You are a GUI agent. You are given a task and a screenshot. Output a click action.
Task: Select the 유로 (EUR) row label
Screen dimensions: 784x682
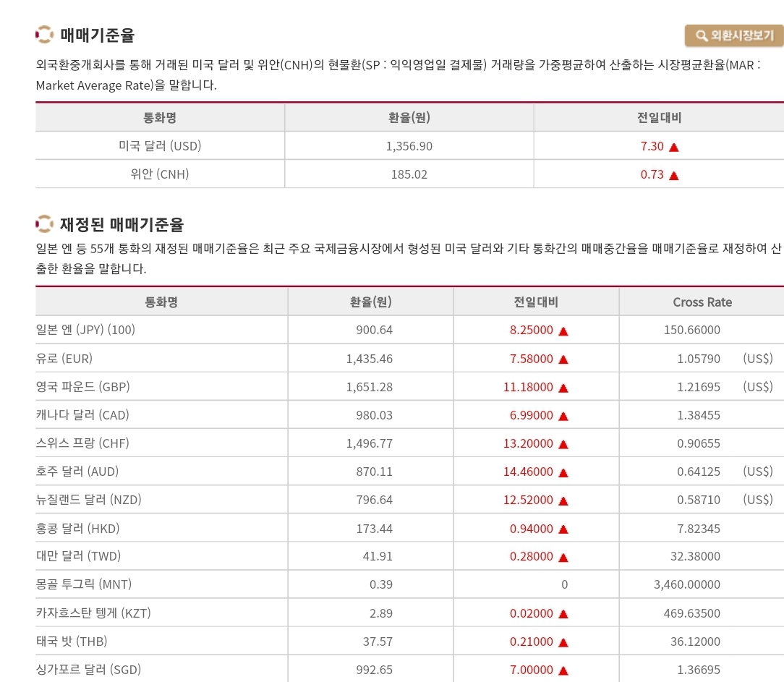[64, 359]
